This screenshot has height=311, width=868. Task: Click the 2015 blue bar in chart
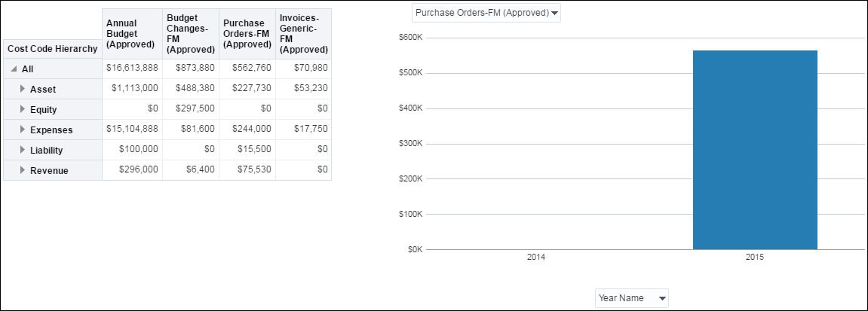pyautogui.click(x=755, y=150)
